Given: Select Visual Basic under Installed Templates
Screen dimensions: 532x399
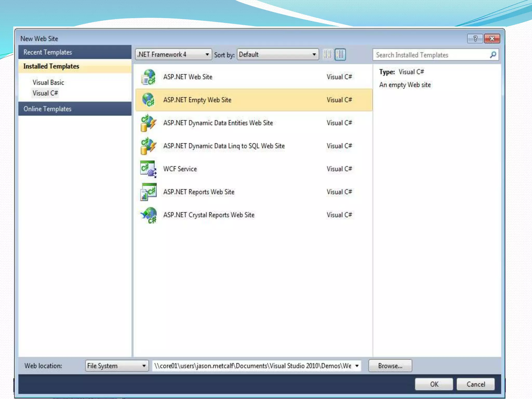Looking at the screenshot, I should (48, 83).
